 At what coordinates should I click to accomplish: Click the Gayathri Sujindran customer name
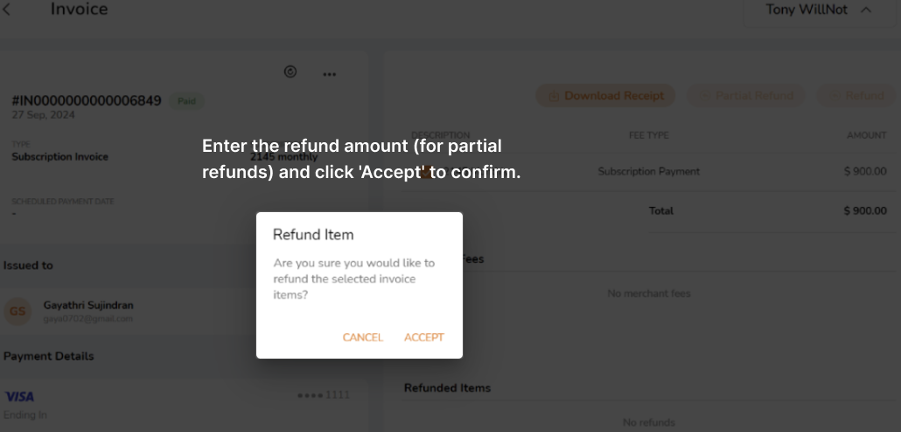[x=89, y=305]
